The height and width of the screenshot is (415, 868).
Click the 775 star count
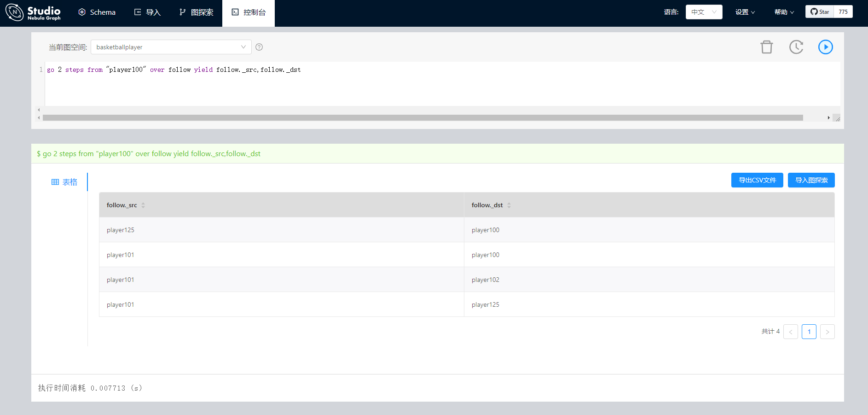843,12
